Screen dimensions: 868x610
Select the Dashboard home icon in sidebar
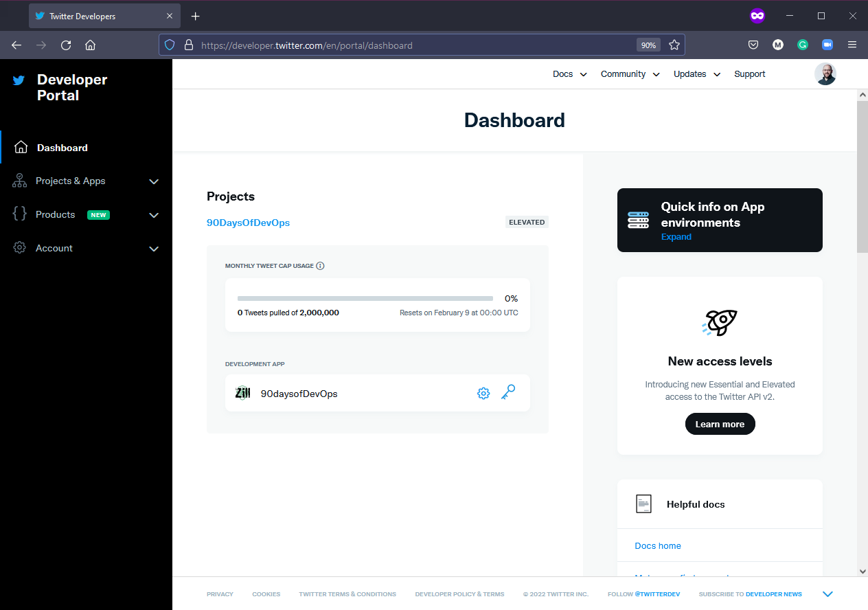pyautogui.click(x=19, y=147)
